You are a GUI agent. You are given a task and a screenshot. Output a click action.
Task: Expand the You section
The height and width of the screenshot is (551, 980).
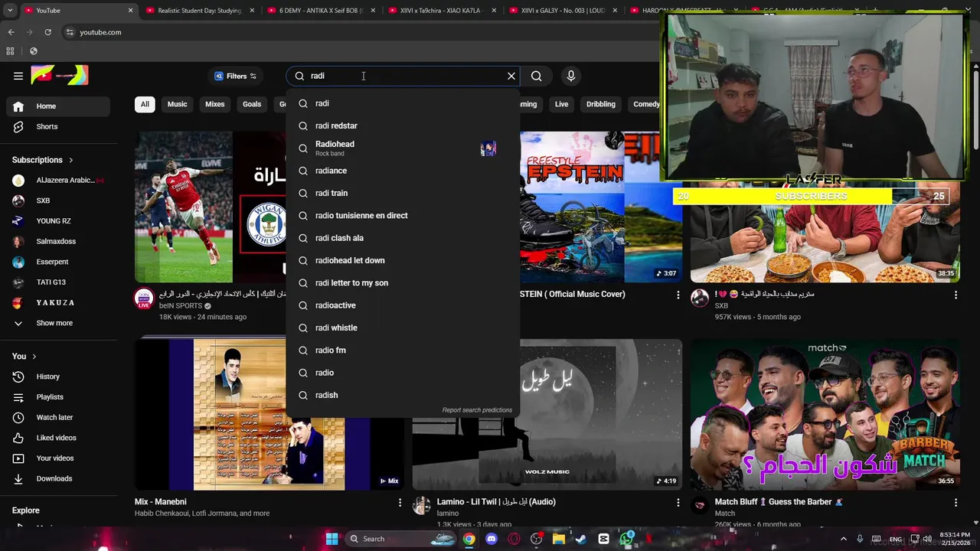click(24, 356)
